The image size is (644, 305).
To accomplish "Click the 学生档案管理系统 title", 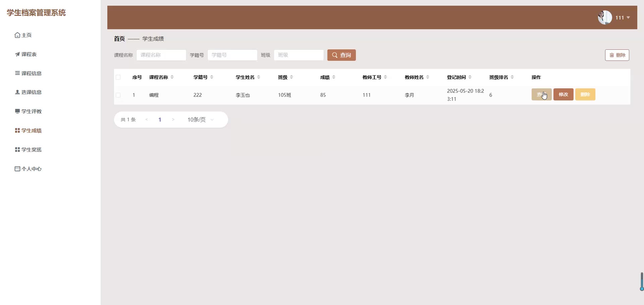I will [36, 13].
